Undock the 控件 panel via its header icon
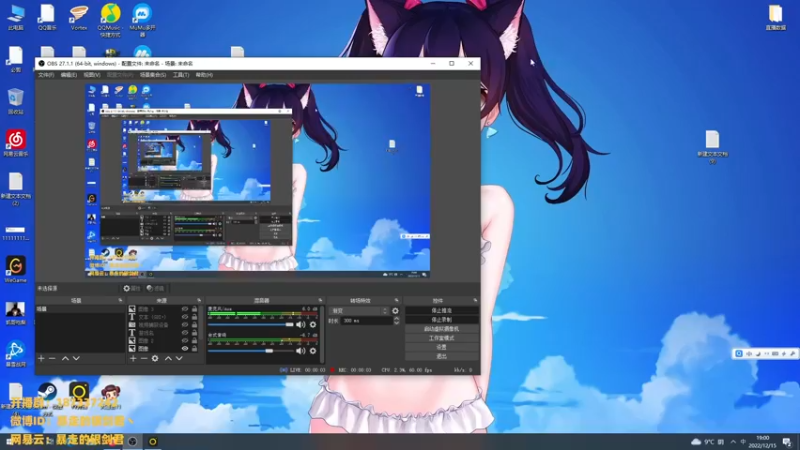The image size is (800, 450). point(475,301)
